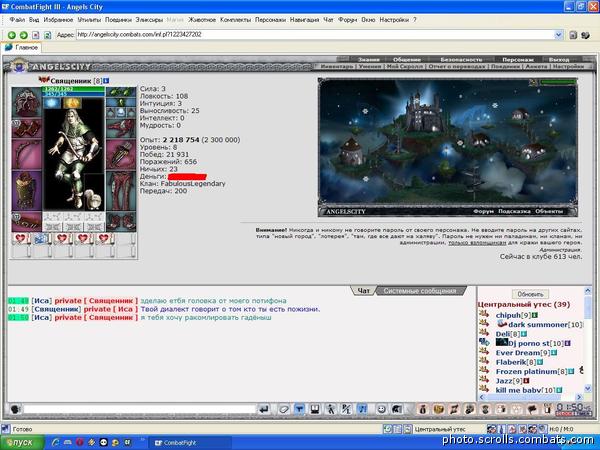This screenshot has height=450, width=600.
Task: Click the green refresh page icon
Action: [47, 35]
